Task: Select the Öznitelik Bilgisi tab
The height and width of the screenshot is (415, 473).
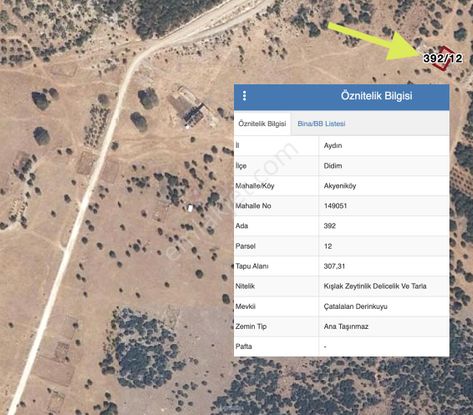Action: coord(262,124)
